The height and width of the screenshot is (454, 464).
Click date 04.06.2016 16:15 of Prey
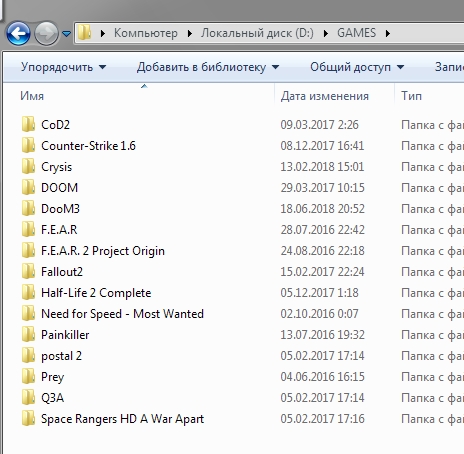pos(322,377)
